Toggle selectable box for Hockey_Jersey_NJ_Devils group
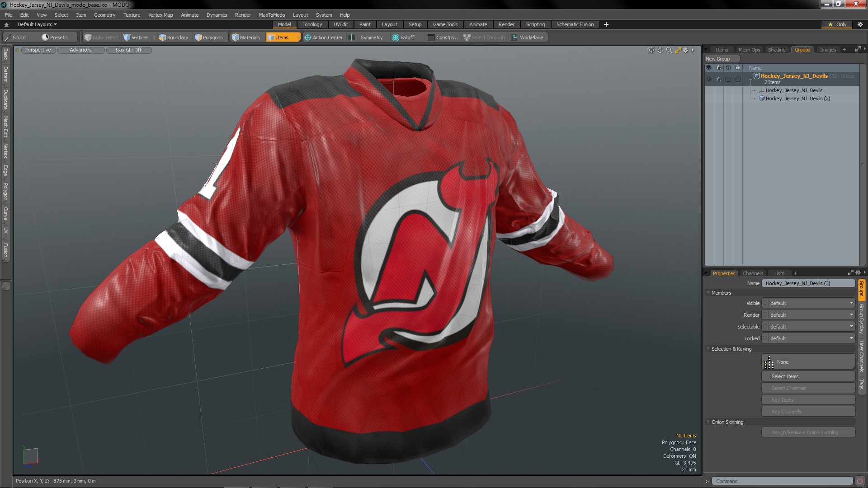Image resolution: width=868 pixels, height=488 pixels. (x=728, y=79)
